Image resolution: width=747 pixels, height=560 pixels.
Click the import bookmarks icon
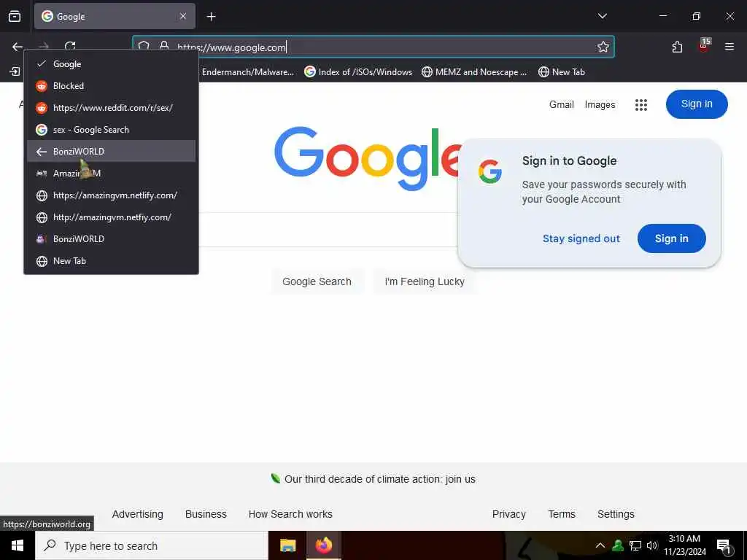(15, 71)
